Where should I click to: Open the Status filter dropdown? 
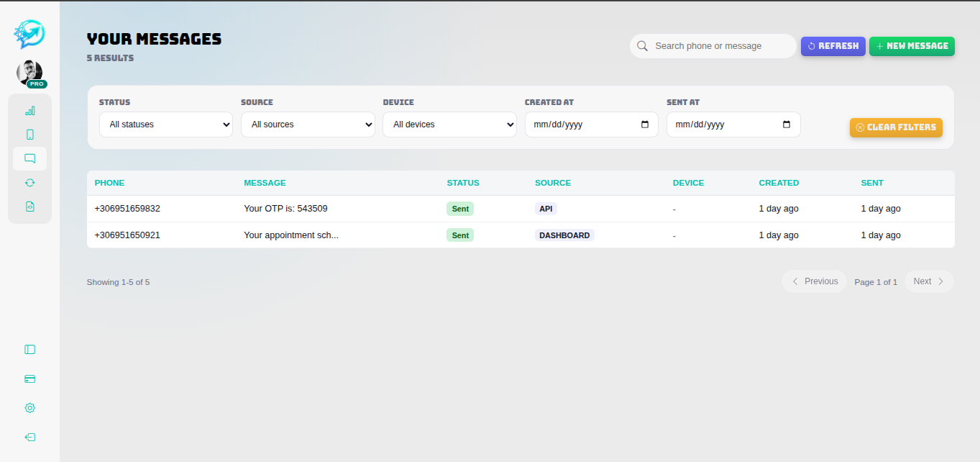tap(166, 124)
